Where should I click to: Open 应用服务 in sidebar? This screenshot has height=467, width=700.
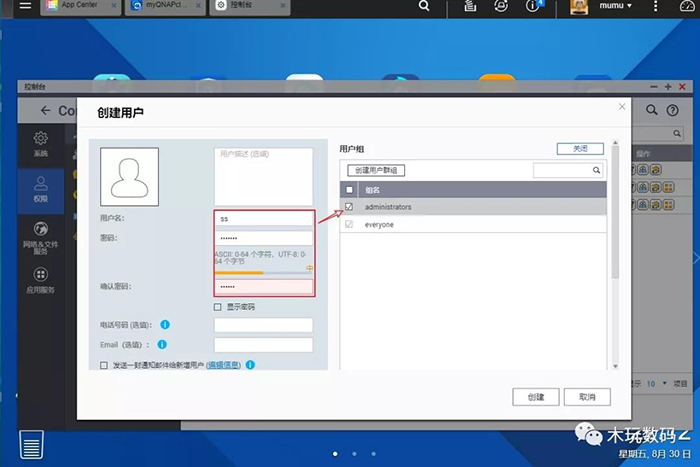tap(41, 280)
